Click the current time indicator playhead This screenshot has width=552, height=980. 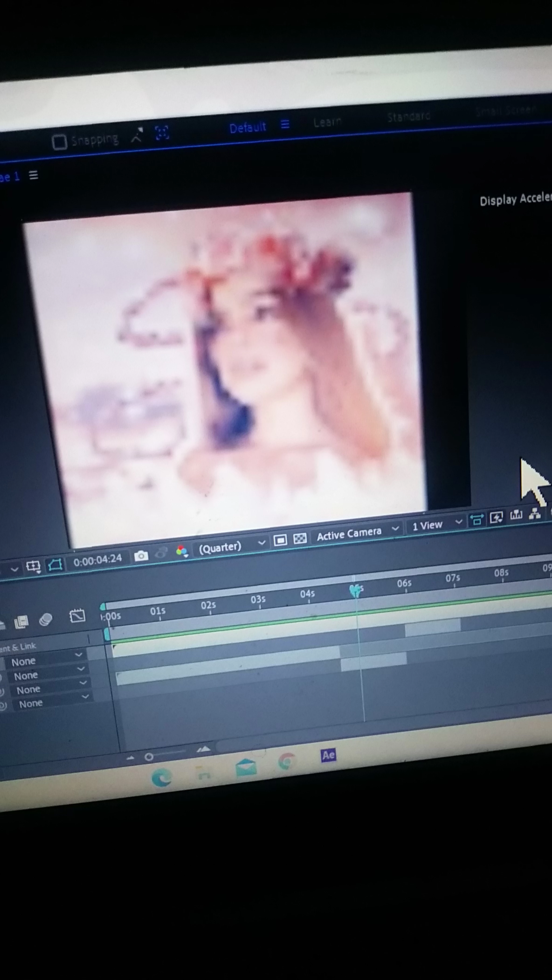tap(355, 590)
